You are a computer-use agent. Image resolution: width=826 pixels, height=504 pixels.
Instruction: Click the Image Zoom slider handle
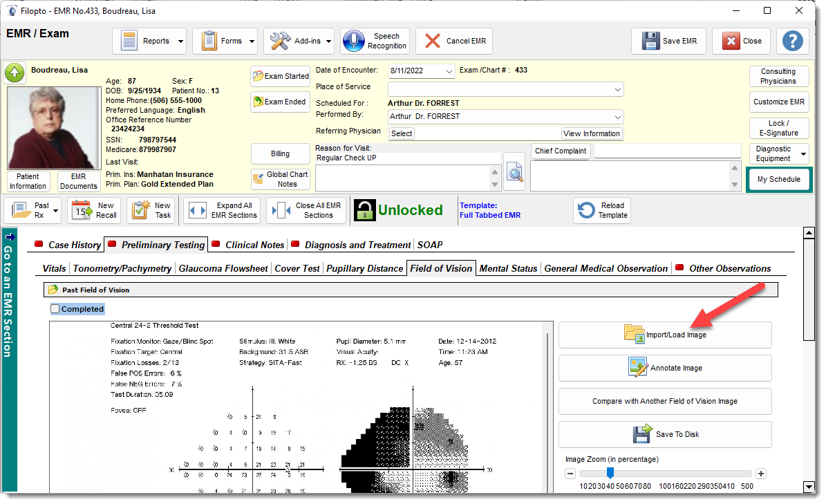(x=610, y=472)
